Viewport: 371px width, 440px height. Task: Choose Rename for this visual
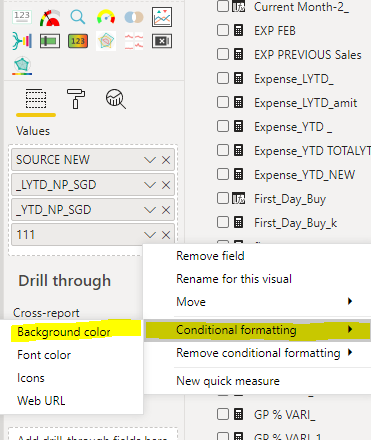234,279
